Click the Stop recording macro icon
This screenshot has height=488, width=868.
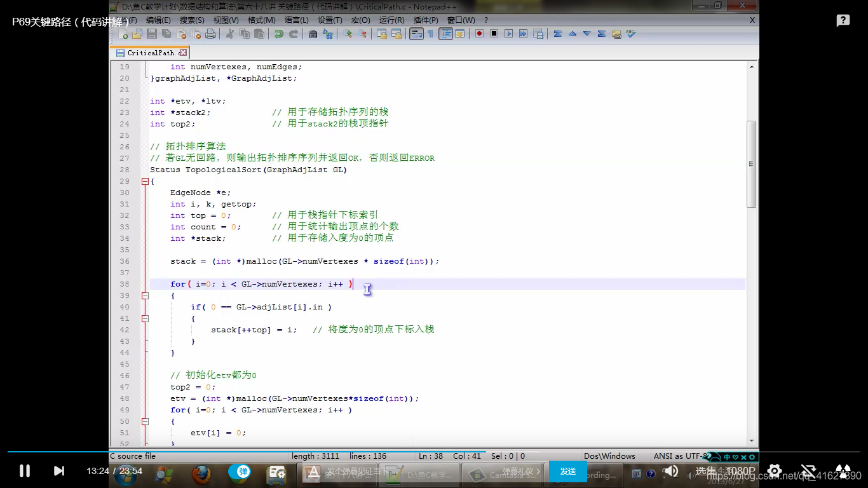pos(494,34)
